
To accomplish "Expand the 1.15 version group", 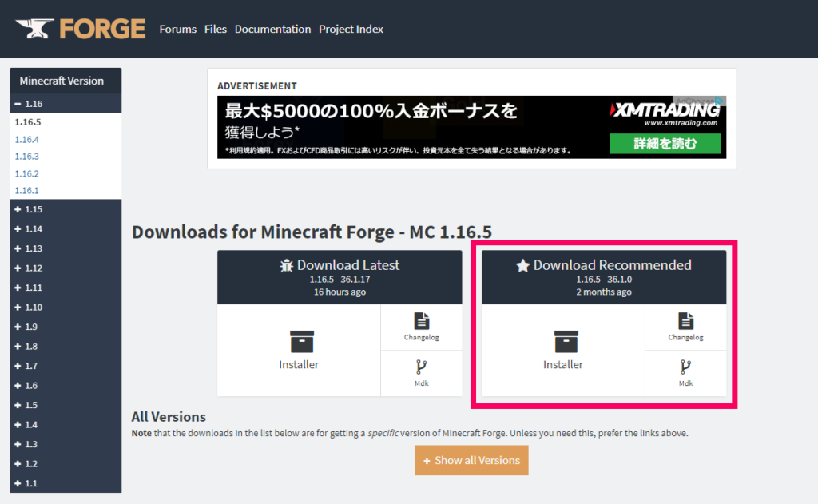I will click(x=66, y=209).
